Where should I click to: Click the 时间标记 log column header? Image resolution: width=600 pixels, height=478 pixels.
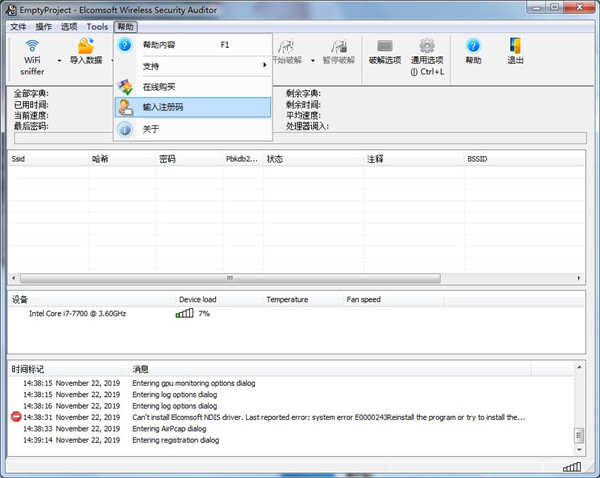[x=68, y=369]
